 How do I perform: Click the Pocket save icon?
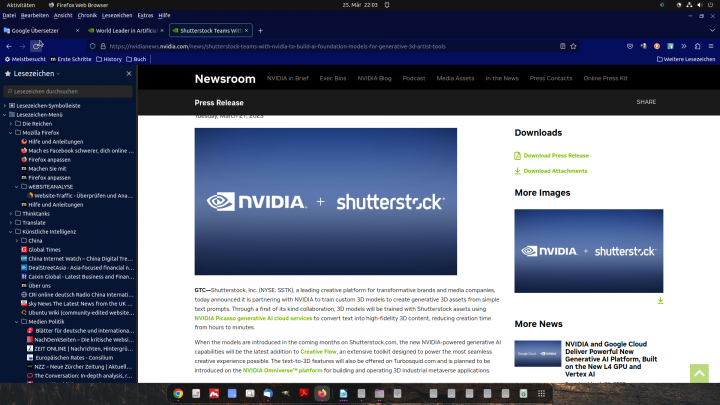630,46
